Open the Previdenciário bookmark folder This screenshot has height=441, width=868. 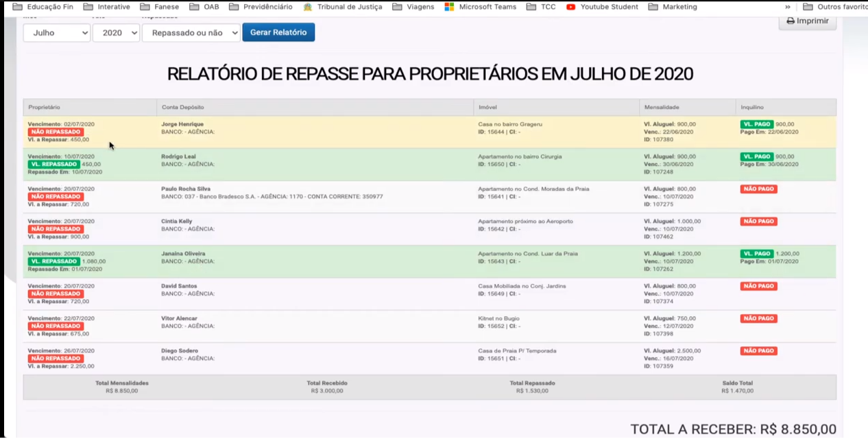(261, 7)
